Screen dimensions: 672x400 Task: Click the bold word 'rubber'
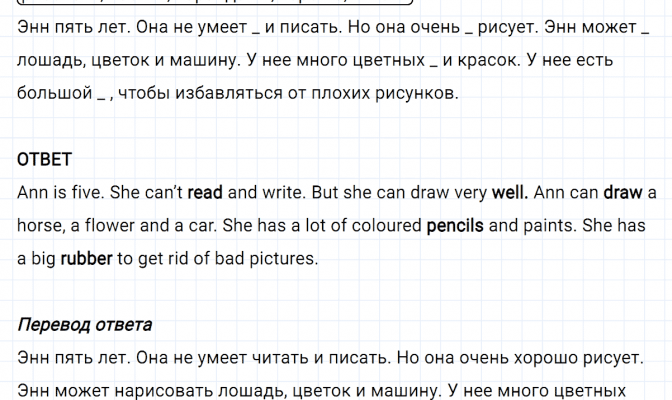point(86,259)
